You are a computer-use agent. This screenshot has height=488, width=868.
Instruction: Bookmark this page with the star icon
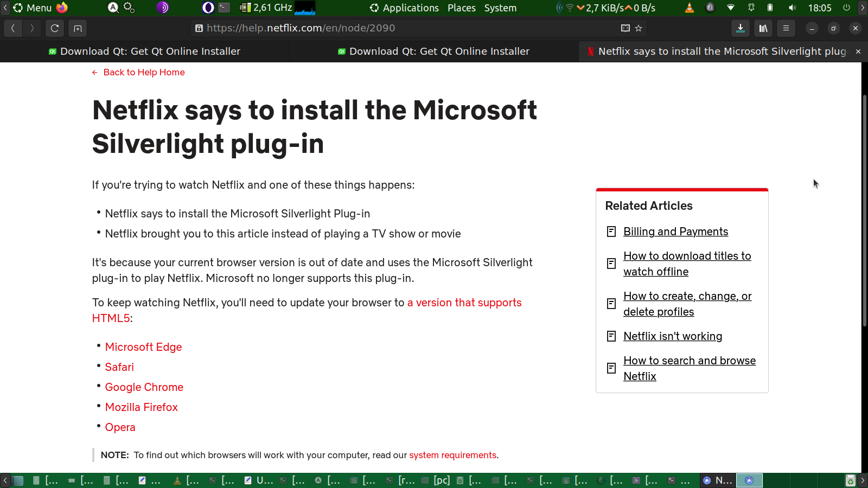pyautogui.click(x=639, y=28)
